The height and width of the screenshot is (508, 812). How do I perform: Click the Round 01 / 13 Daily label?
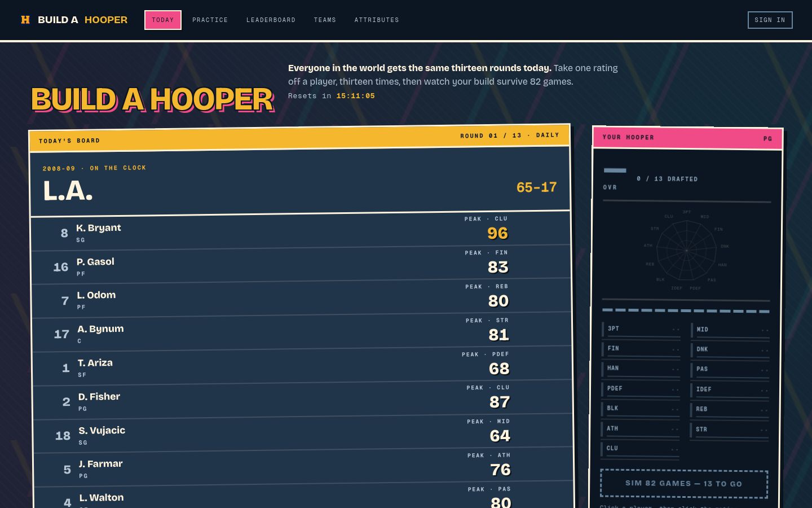(510, 135)
